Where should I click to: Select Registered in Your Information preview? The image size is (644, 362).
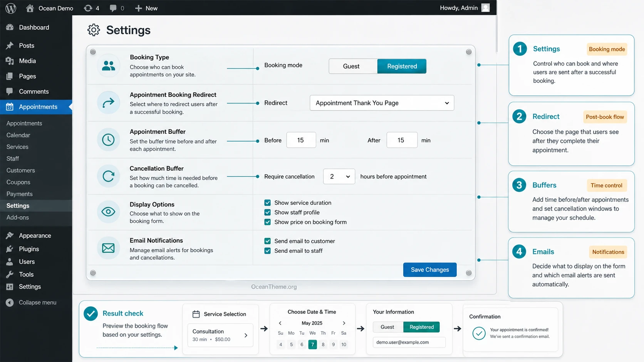tap(421, 327)
